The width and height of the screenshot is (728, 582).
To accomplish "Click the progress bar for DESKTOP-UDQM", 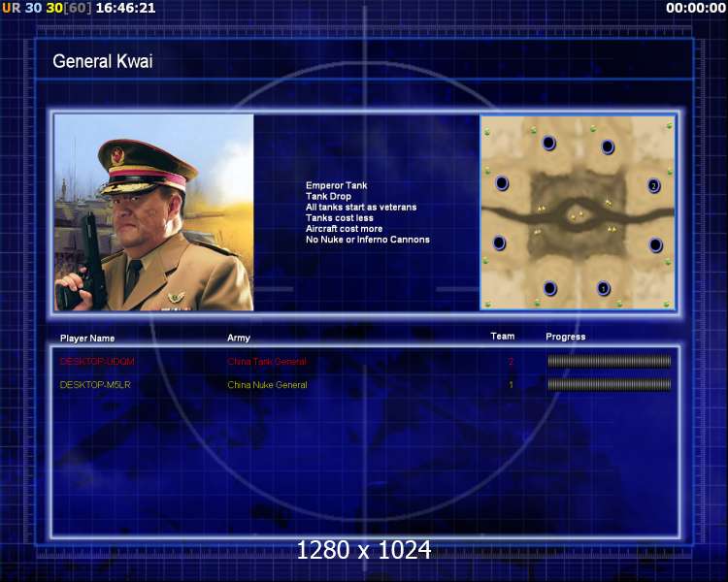I will pyautogui.click(x=610, y=361).
